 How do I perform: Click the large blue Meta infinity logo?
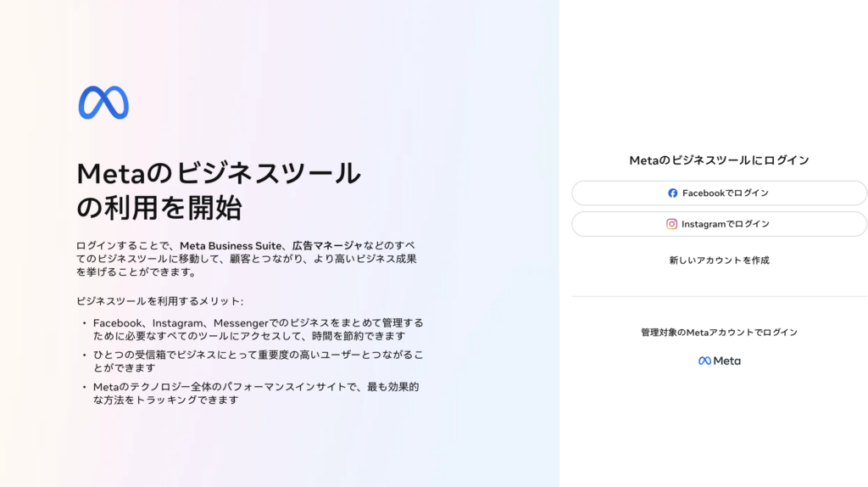tap(103, 103)
